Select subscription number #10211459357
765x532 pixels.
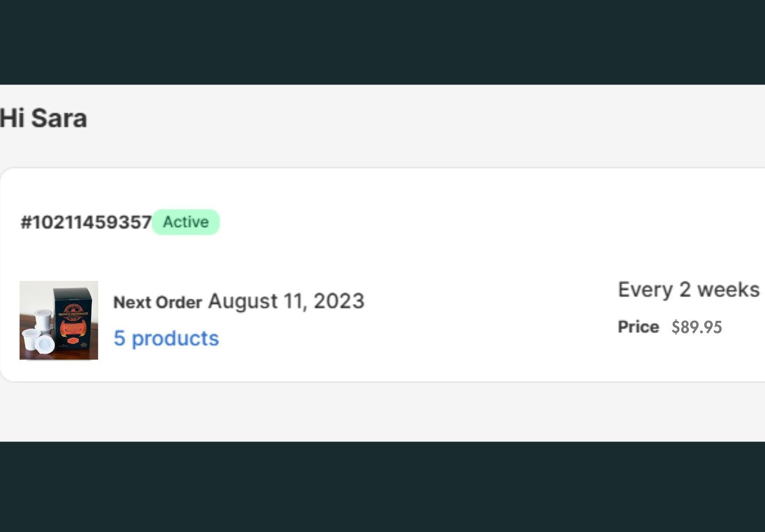(86, 222)
